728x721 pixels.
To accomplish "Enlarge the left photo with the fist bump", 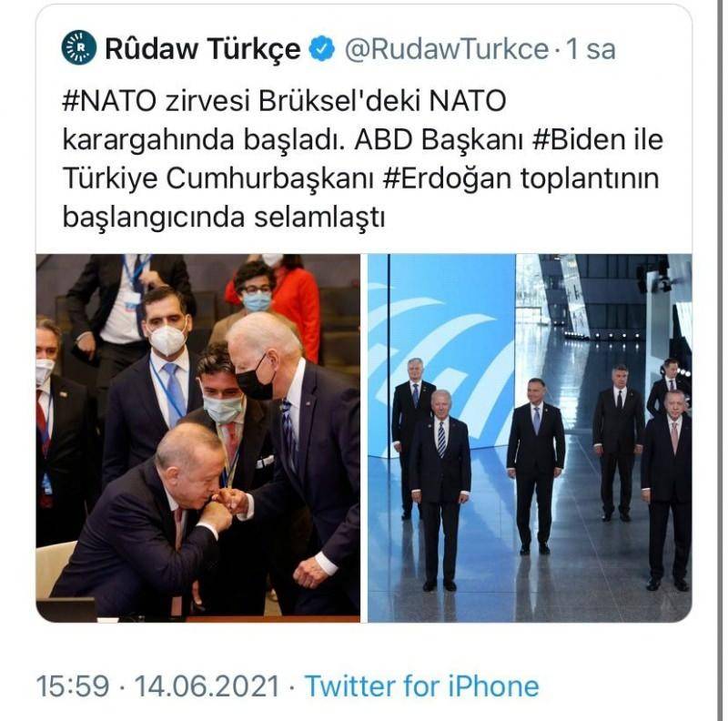I will (198, 438).
